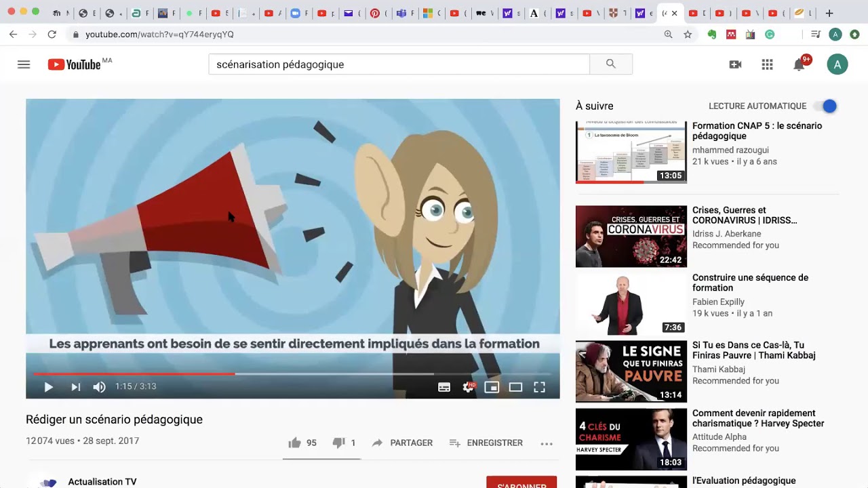
Task: Open the 7:36 Fabien Expilly video thumbnail
Action: [x=631, y=304]
